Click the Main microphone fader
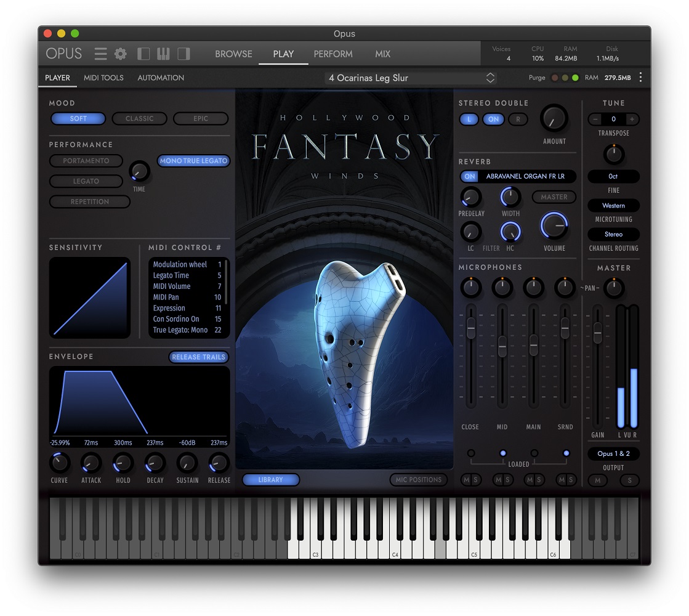 pos(533,345)
